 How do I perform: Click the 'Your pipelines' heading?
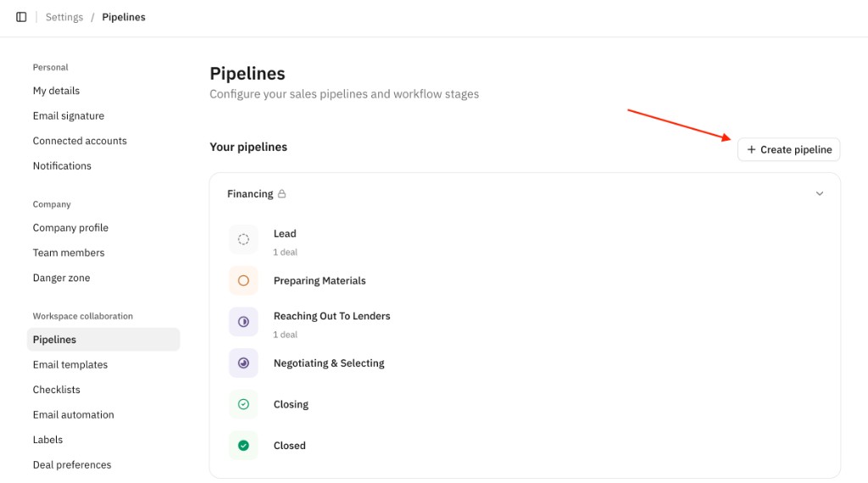(248, 147)
